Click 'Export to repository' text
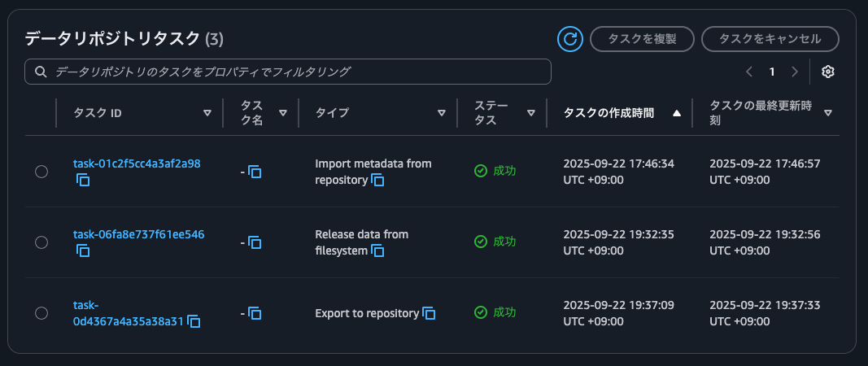 [x=367, y=313]
